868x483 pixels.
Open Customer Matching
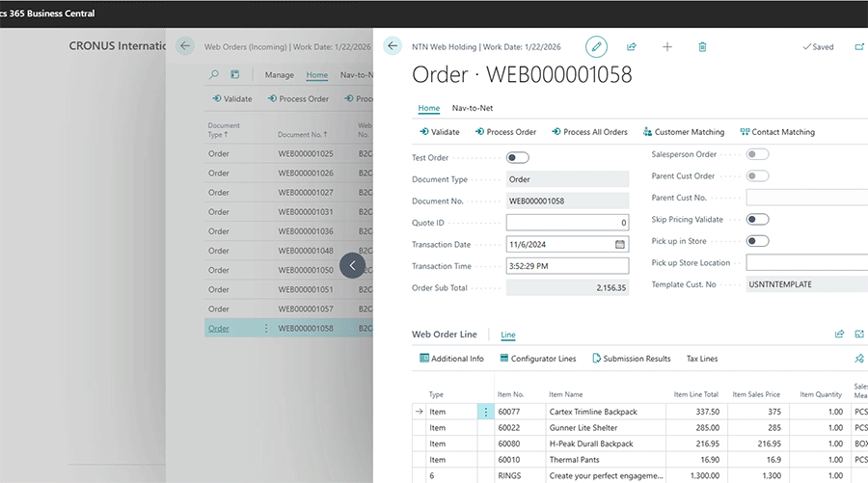(684, 132)
